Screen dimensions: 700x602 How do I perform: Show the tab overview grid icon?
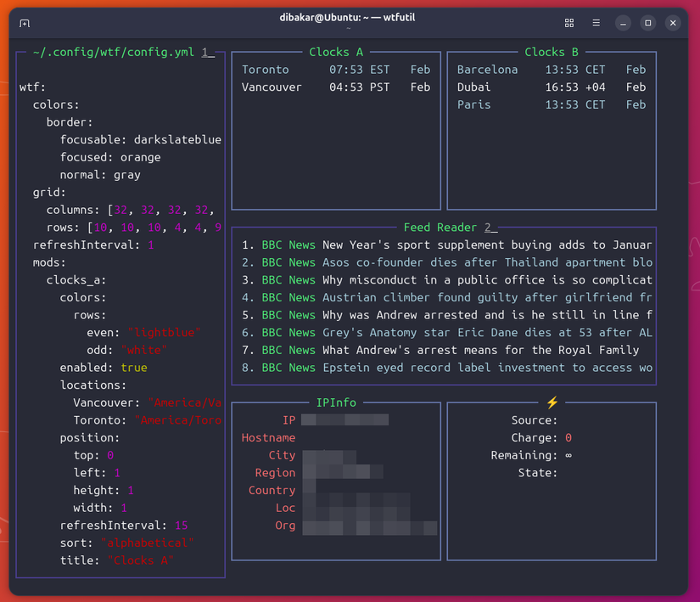(x=569, y=23)
